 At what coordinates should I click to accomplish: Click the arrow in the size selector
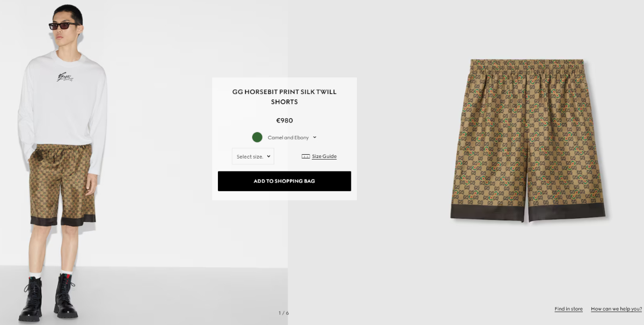click(268, 156)
